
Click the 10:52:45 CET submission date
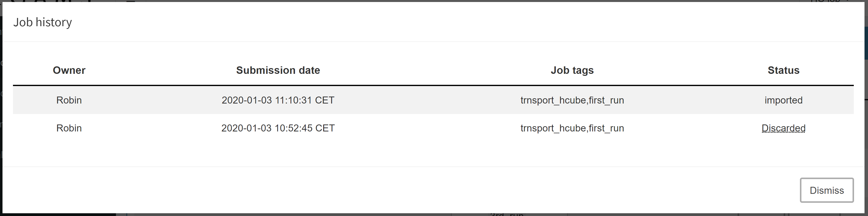pos(278,128)
